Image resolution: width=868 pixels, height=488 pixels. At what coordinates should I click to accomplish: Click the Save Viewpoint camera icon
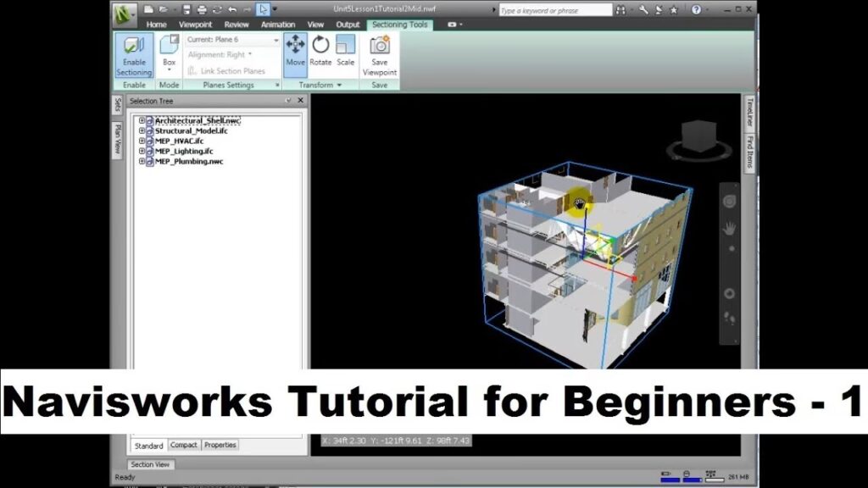379,47
